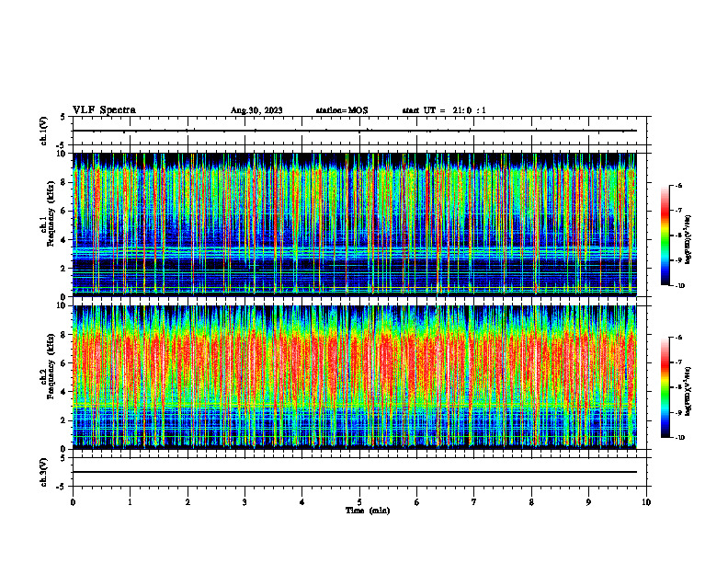This screenshot has width=728, height=563.
Task: Click time axis tick label "1"
Action: [130, 502]
